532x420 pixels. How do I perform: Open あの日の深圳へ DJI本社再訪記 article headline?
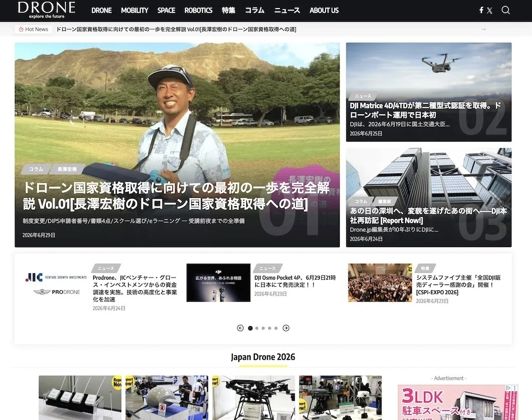(x=428, y=216)
